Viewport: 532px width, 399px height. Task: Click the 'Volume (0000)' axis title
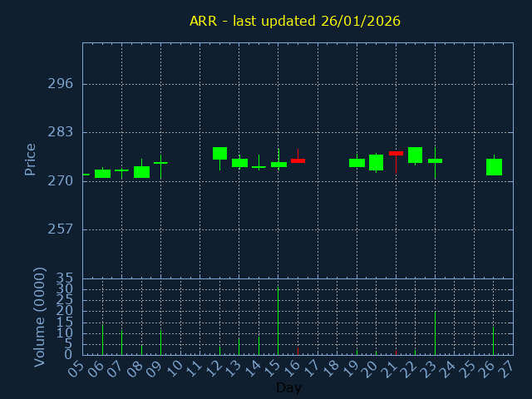point(39,317)
